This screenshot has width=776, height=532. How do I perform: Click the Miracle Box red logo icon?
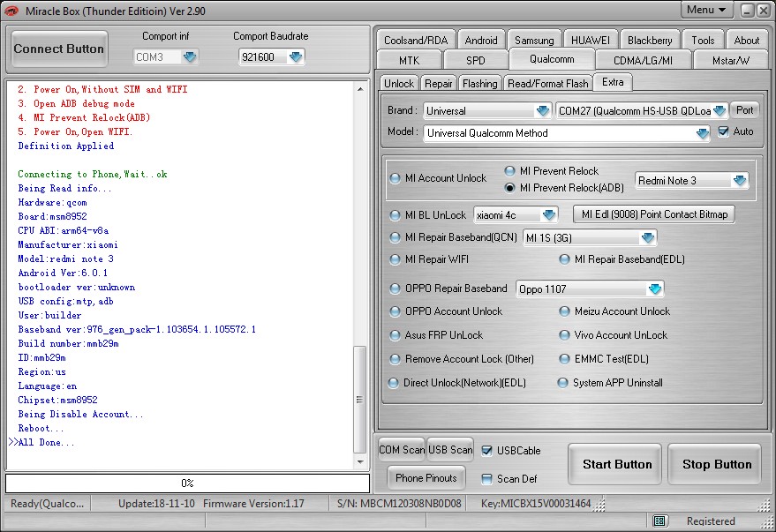11,11
